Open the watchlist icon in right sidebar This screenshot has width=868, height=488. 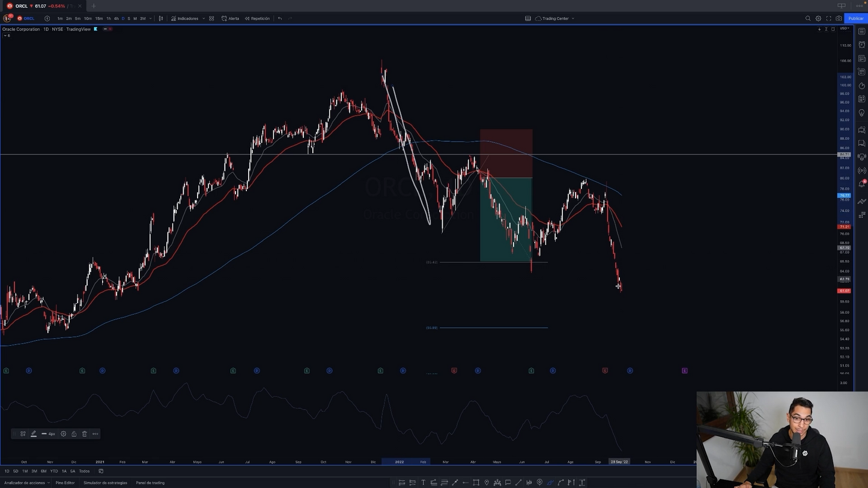862,32
